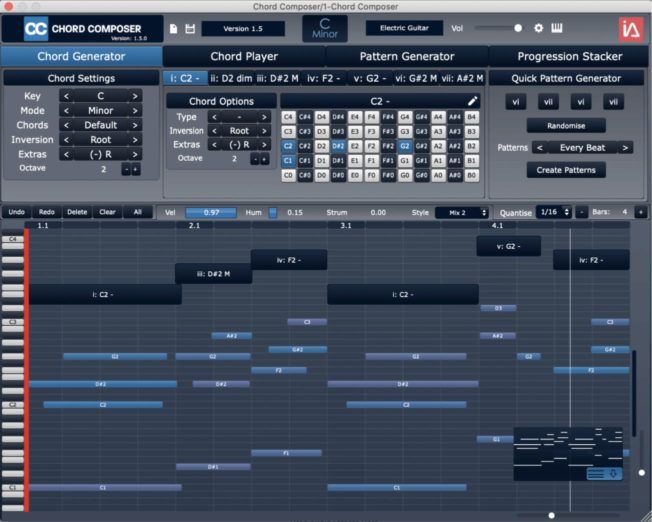The width and height of the screenshot is (652, 522).
Task: Click next arrow for Chord Settings Extras
Action: tap(135, 154)
